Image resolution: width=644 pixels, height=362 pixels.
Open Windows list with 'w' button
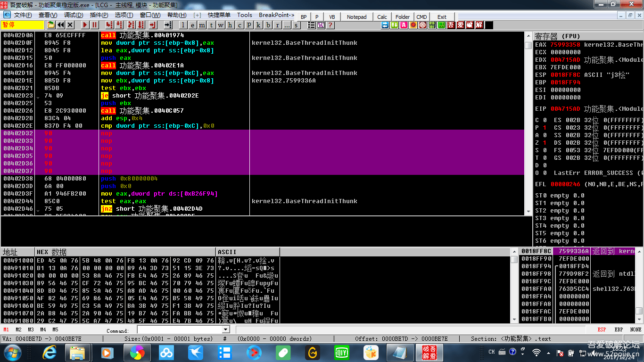221,25
